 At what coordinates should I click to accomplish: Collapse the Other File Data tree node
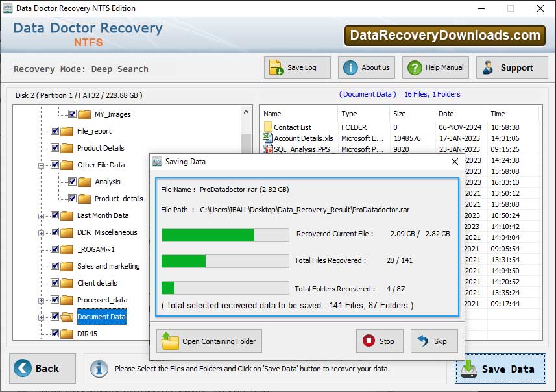click(41, 165)
